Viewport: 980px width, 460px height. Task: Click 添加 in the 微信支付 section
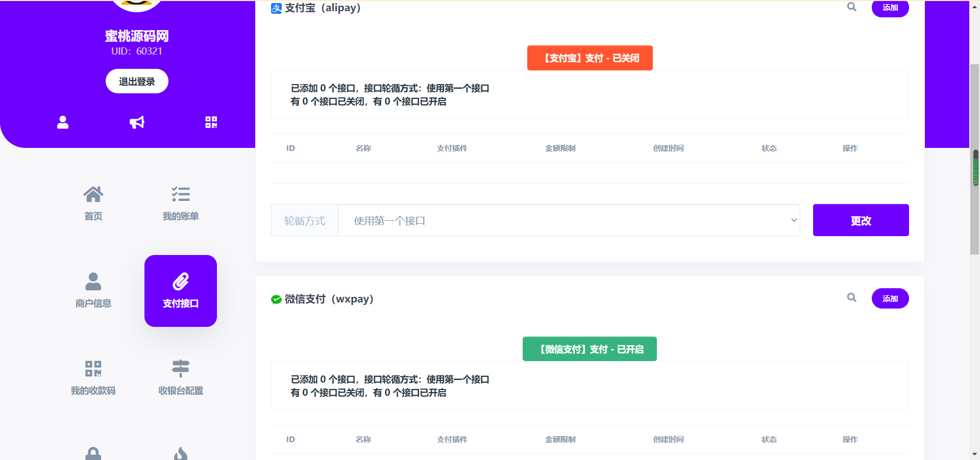[x=890, y=298]
